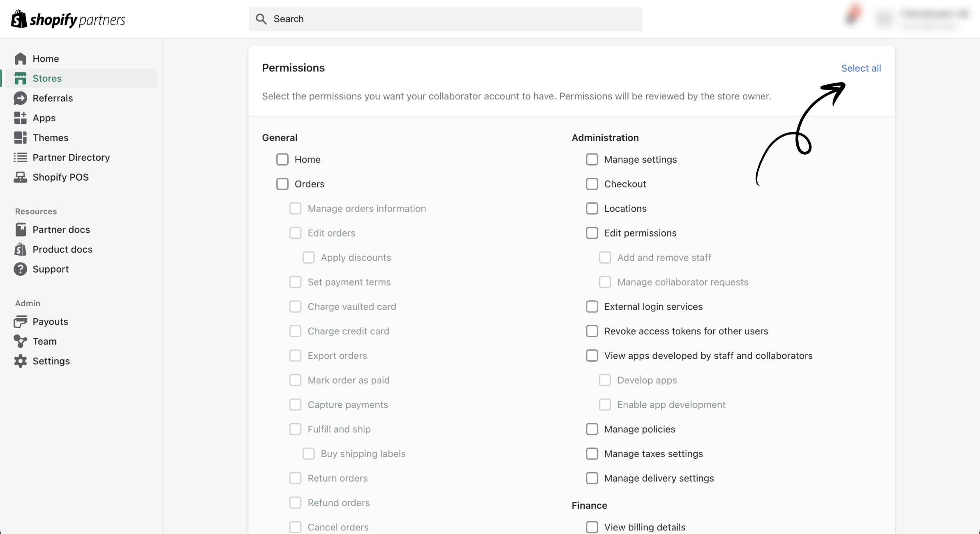The height and width of the screenshot is (534, 980).
Task: Enable the Manage policies checkbox
Action: pos(592,430)
